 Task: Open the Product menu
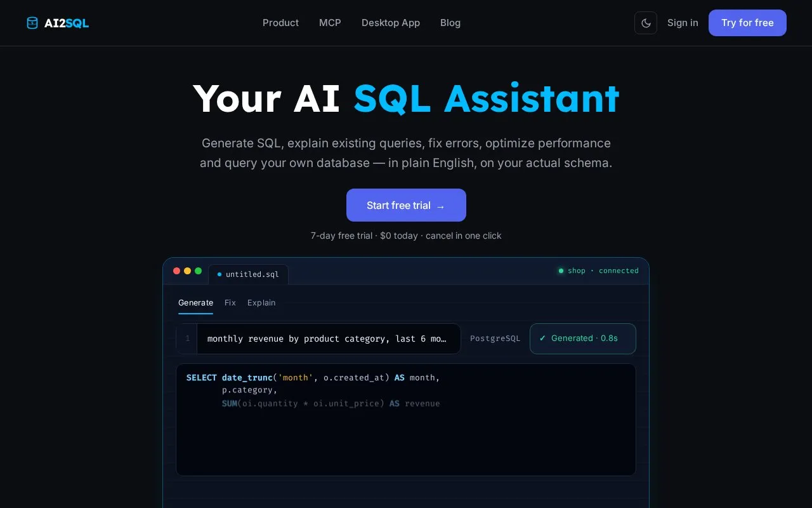tap(280, 23)
